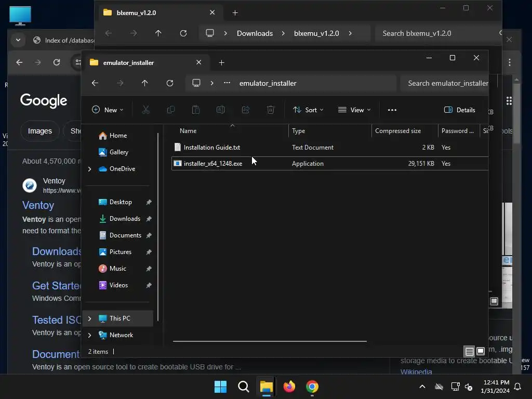Reload the page in the browser window
This screenshot has width=532, height=399.
coord(57,62)
